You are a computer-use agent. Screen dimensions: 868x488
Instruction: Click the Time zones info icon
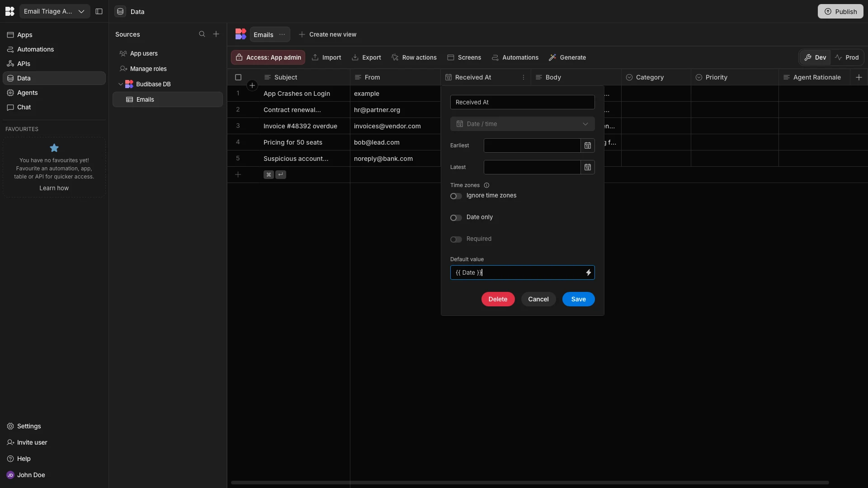coord(486,185)
